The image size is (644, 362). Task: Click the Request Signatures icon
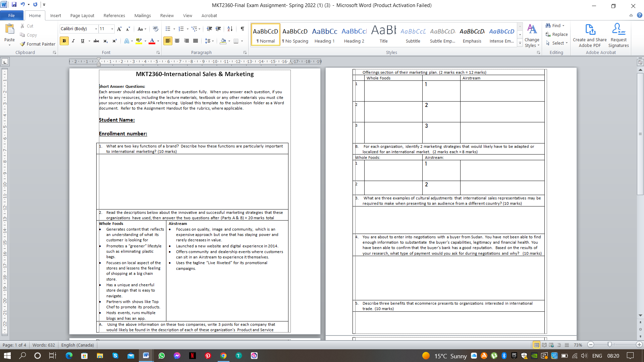(619, 35)
